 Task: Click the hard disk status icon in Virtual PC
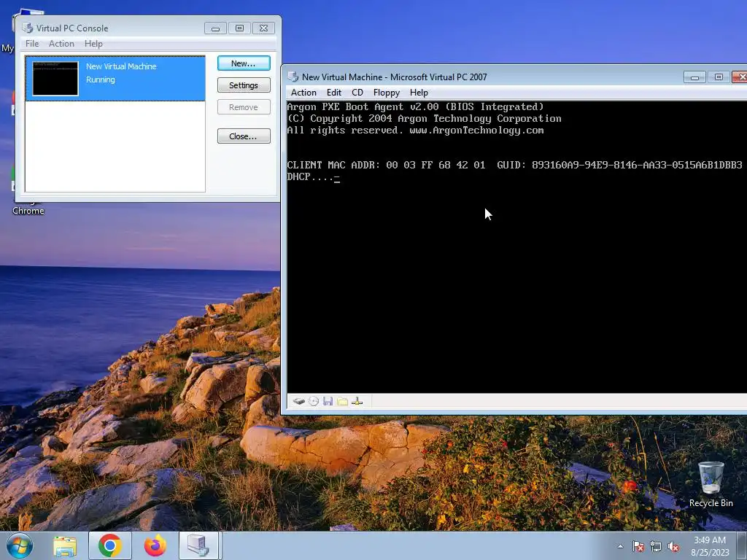pyautogui.click(x=298, y=402)
